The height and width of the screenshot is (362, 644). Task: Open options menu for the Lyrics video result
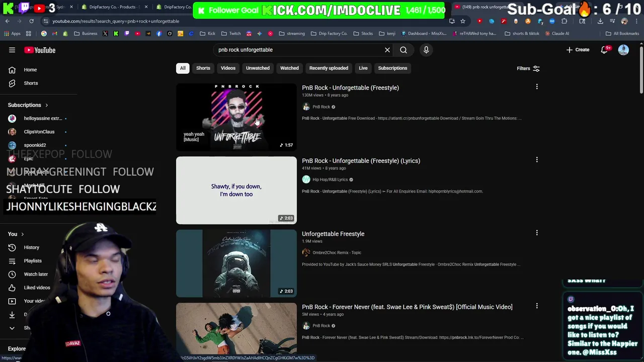point(537,160)
